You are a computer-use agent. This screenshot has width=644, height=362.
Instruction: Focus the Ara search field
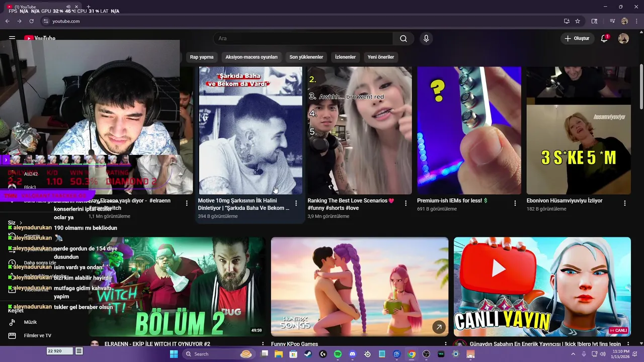[303, 39]
